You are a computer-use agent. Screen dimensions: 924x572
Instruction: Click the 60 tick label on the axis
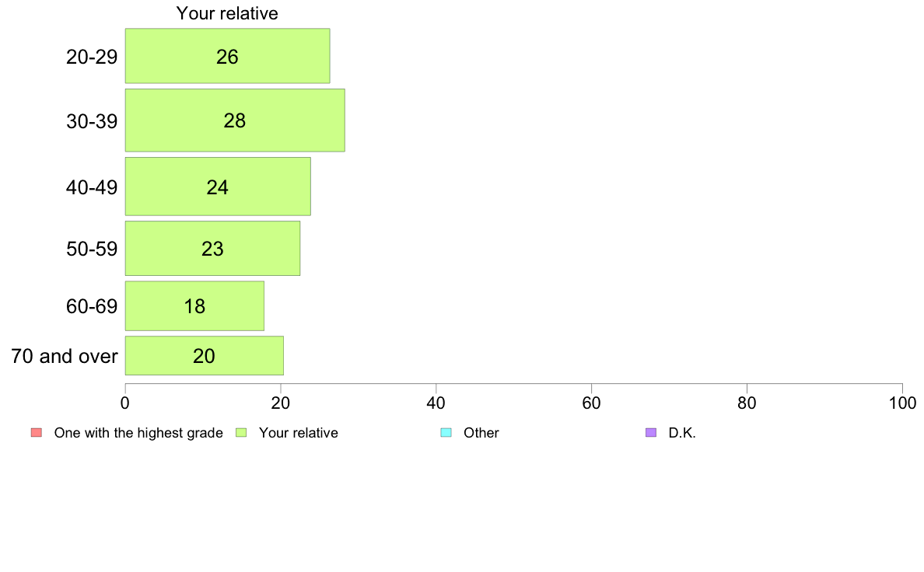coord(591,403)
